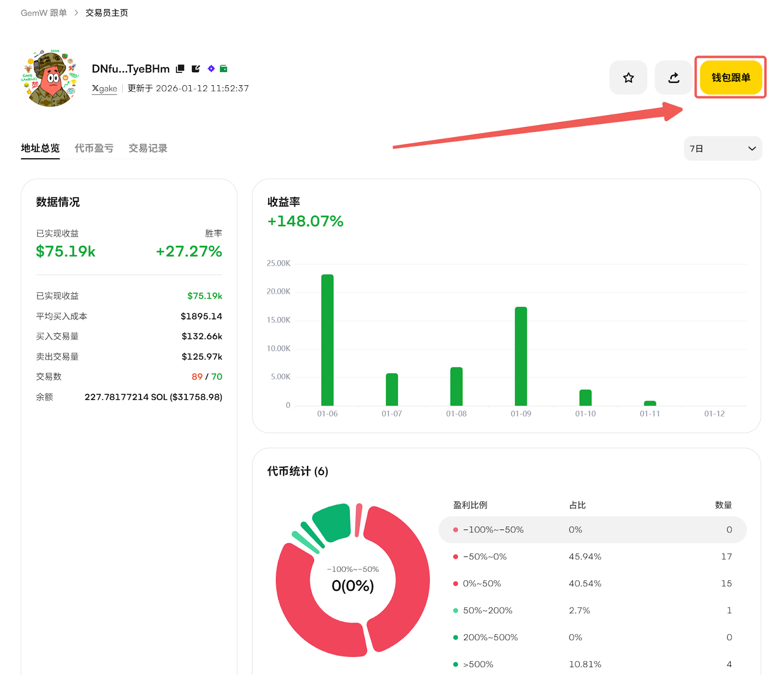Share the trader profile
Screen dimensions: 784x675
coord(673,77)
